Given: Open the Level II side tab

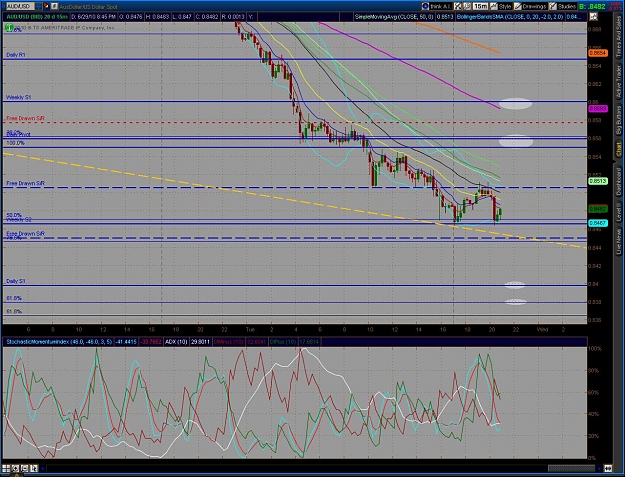Looking at the screenshot, I should coord(619,212).
